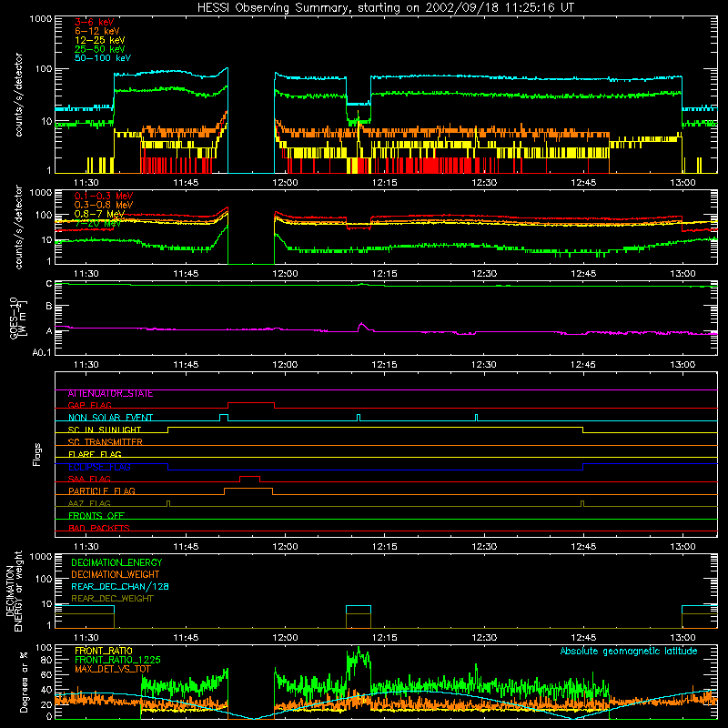Select the cyan 50-100 keV legend label
Image resolution: width=728 pixels, height=728 pixels.
[103, 58]
